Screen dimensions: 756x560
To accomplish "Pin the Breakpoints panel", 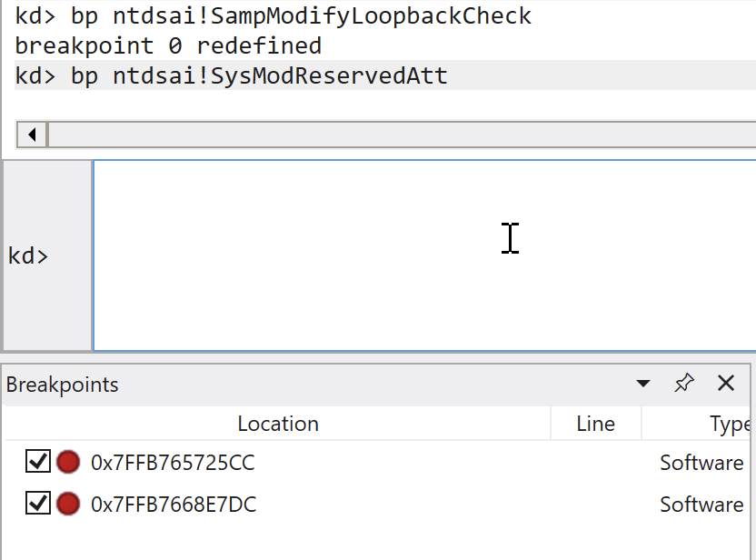I will (684, 384).
